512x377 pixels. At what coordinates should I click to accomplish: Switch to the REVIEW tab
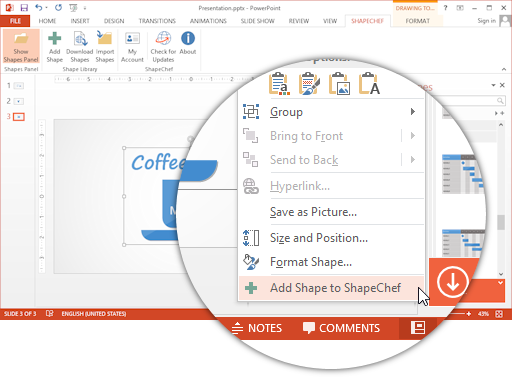(x=299, y=21)
